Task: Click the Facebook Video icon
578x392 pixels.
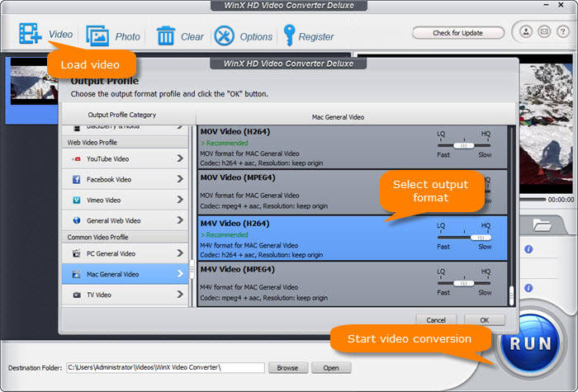Action: 76,179
